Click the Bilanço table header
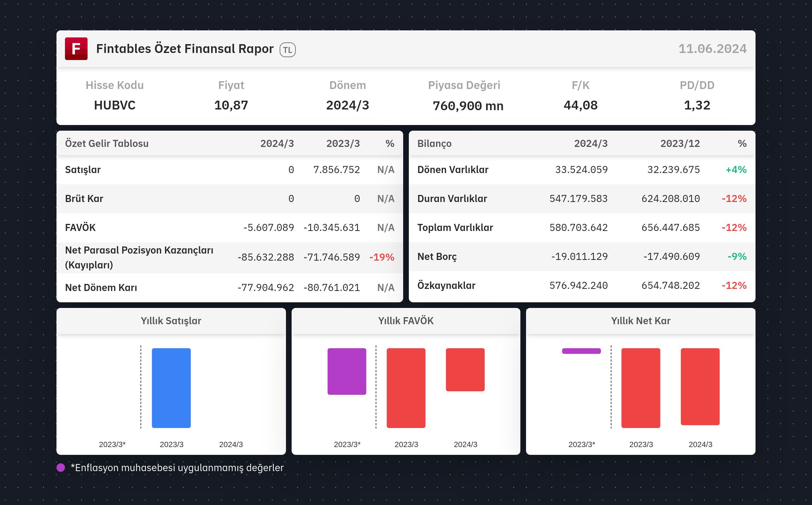This screenshot has width=812, height=505. (x=434, y=144)
